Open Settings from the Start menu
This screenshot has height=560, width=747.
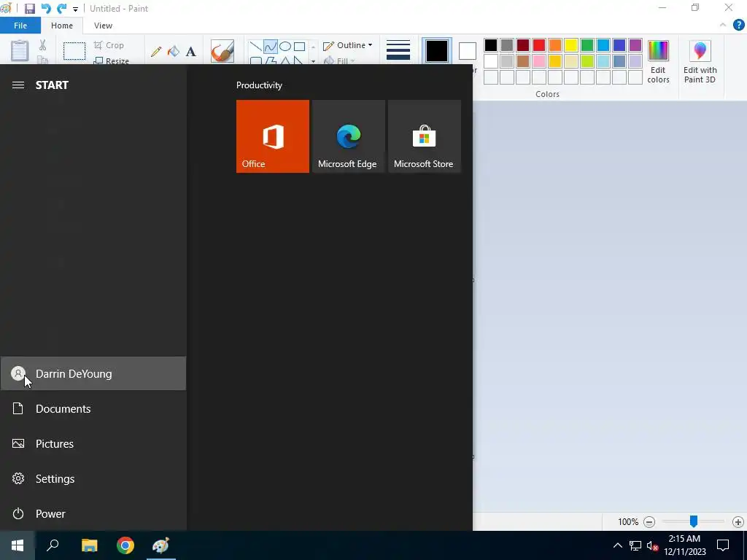tap(93, 478)
